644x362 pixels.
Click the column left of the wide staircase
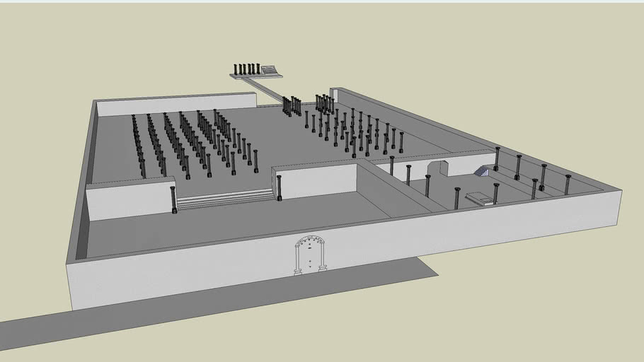coord(173,199)
